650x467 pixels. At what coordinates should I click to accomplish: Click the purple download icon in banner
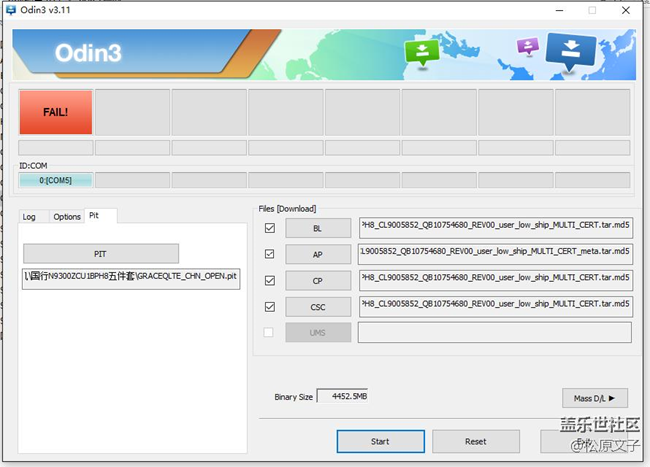pos(527,47)
